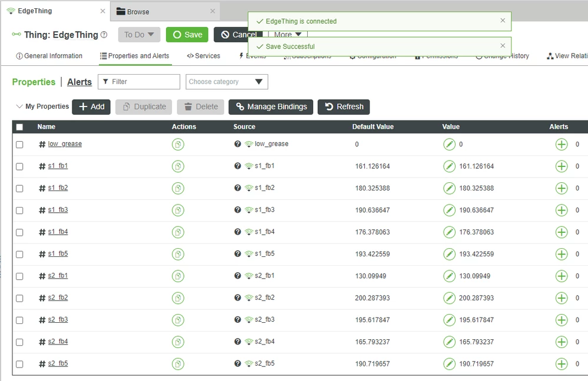
Task: Click the Filter input field
Action: [x=139, y=82]
